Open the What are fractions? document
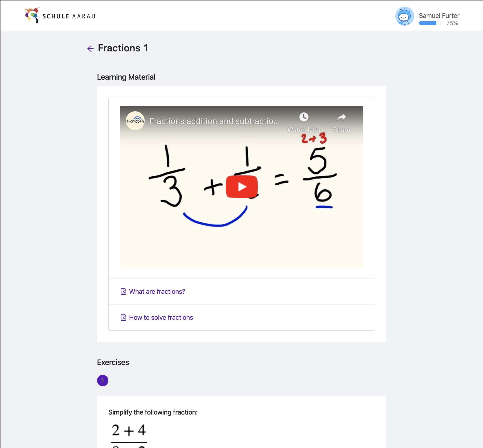The width and height of the screenshot is (483, 448). point(157,291)
